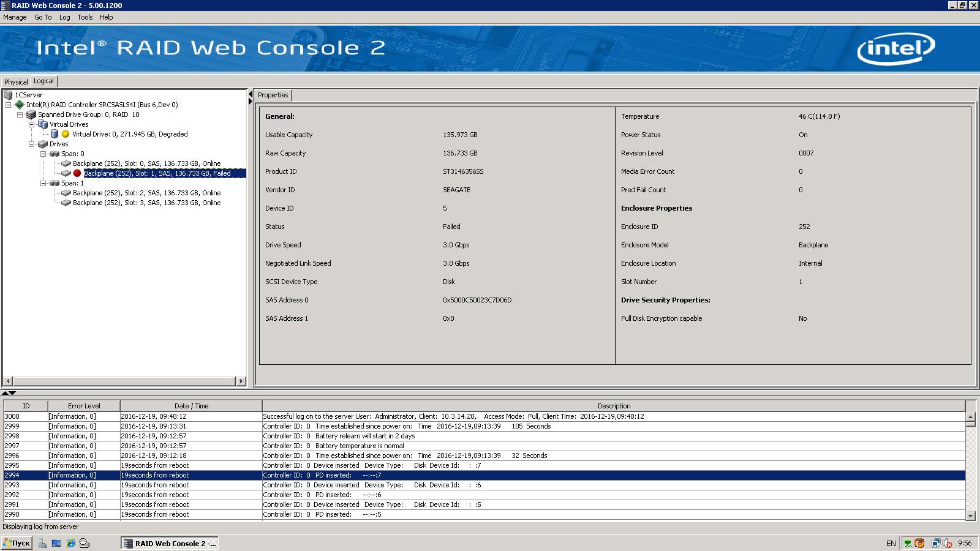980x551 pixels.
Task: Switch to the Physical tab
Action: pos(16,82)
